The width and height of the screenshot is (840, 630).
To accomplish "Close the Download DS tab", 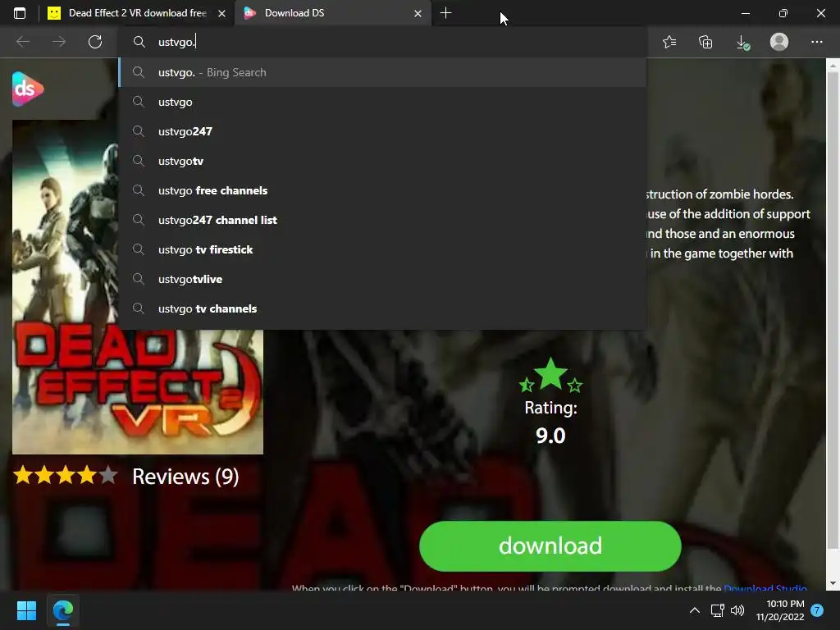I will [x=418, y=13].
